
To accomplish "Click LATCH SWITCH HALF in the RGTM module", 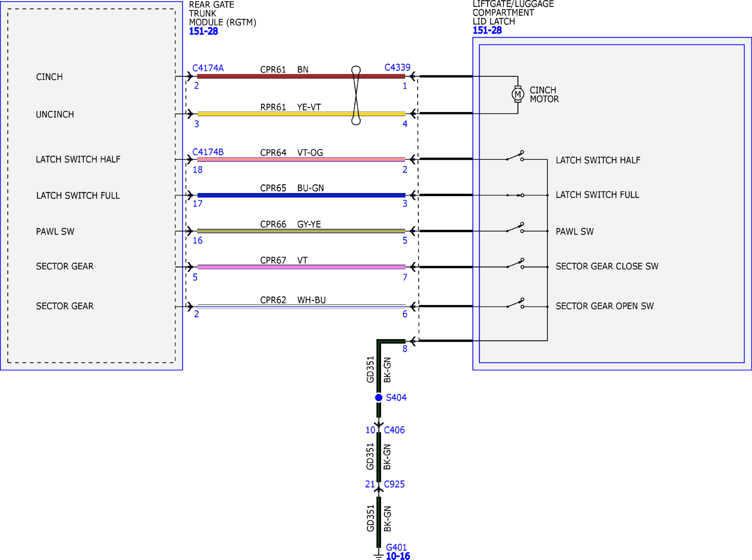I will [x=78, y=159].
